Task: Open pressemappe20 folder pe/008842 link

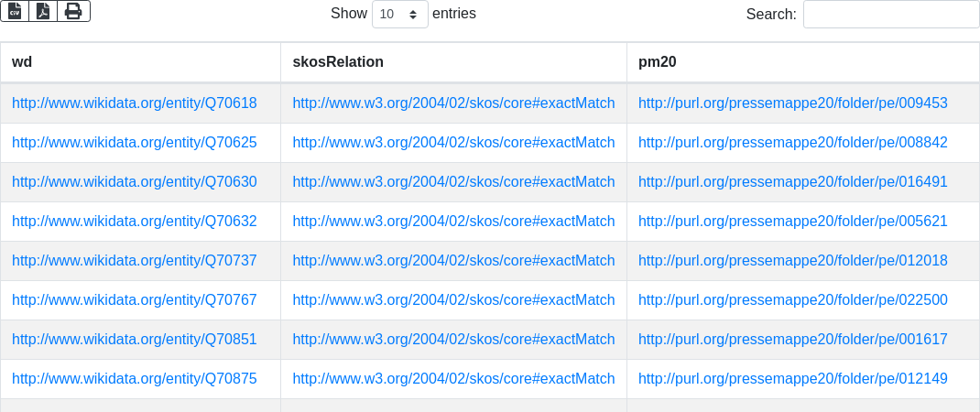Action: 792,143
